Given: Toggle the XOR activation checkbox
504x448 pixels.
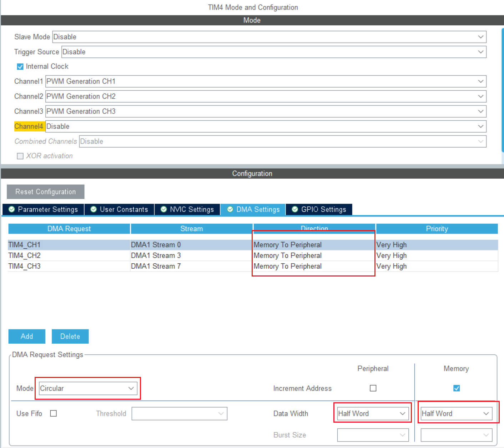Looking at the screenshot, I should (x=20, y=156).
